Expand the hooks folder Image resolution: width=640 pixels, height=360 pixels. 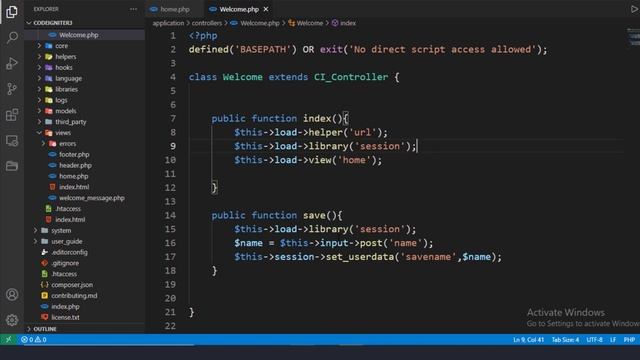pos(64,67)
